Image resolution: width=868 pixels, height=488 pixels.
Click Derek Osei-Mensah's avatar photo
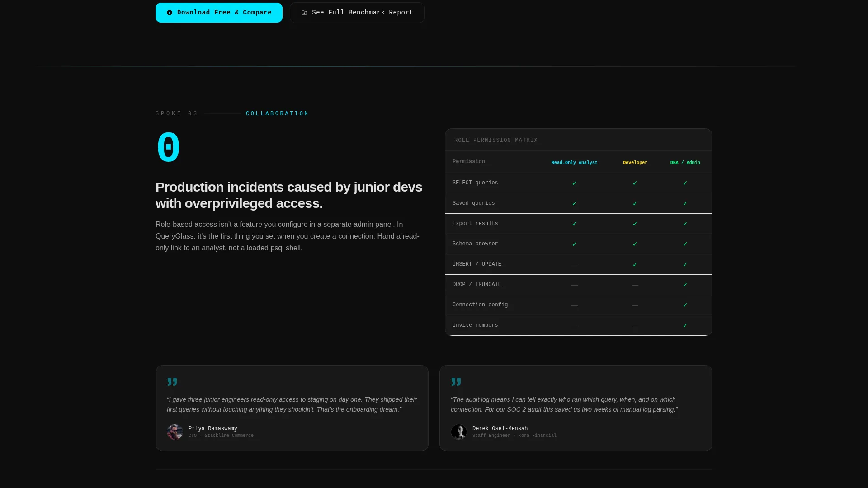459,432
